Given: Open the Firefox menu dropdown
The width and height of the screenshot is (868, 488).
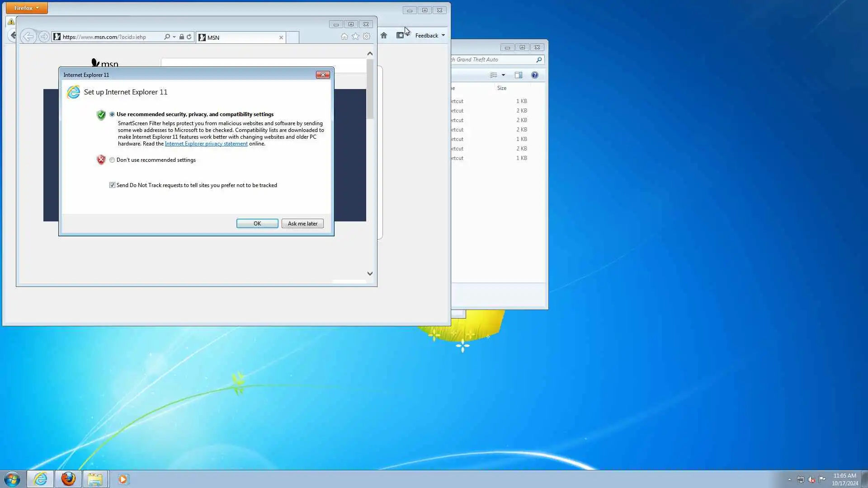Looking at the screenshot, I should pos(27,8).
